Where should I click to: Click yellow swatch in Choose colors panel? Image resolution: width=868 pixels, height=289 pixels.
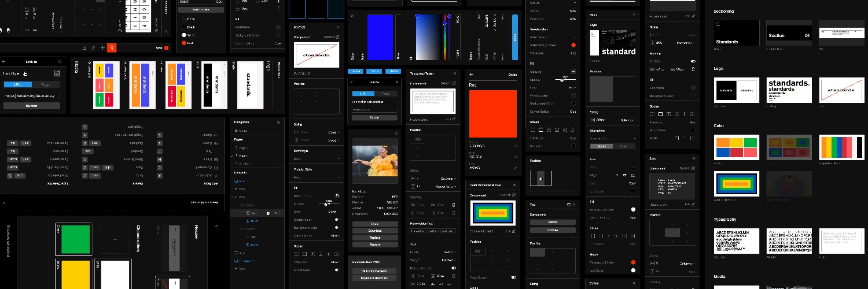(x=75, y=275)
